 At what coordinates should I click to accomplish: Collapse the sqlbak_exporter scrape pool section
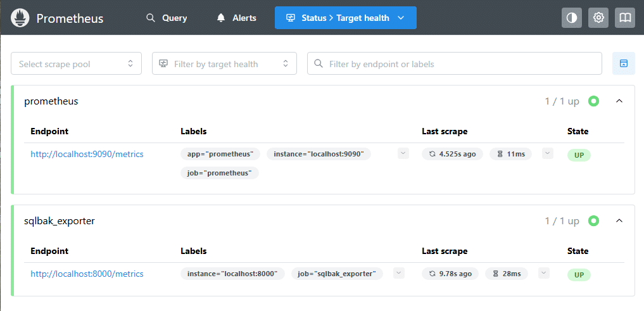click(x=619, y=221)
